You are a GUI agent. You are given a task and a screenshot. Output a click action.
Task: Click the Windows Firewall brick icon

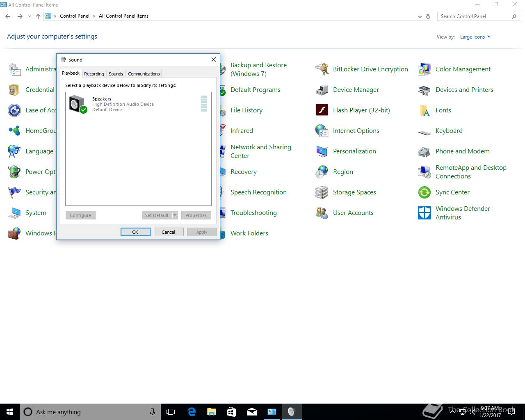coord(14,233)
